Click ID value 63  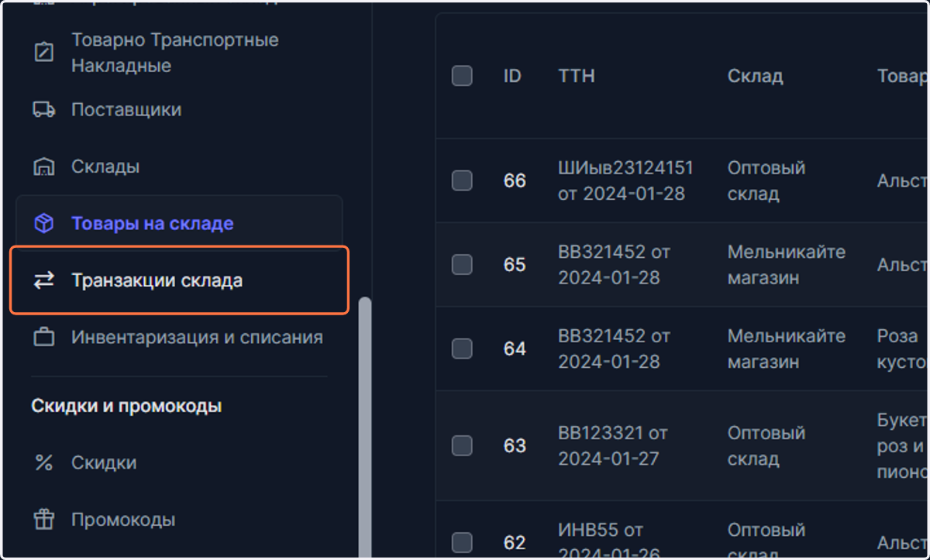coord(515,445)
